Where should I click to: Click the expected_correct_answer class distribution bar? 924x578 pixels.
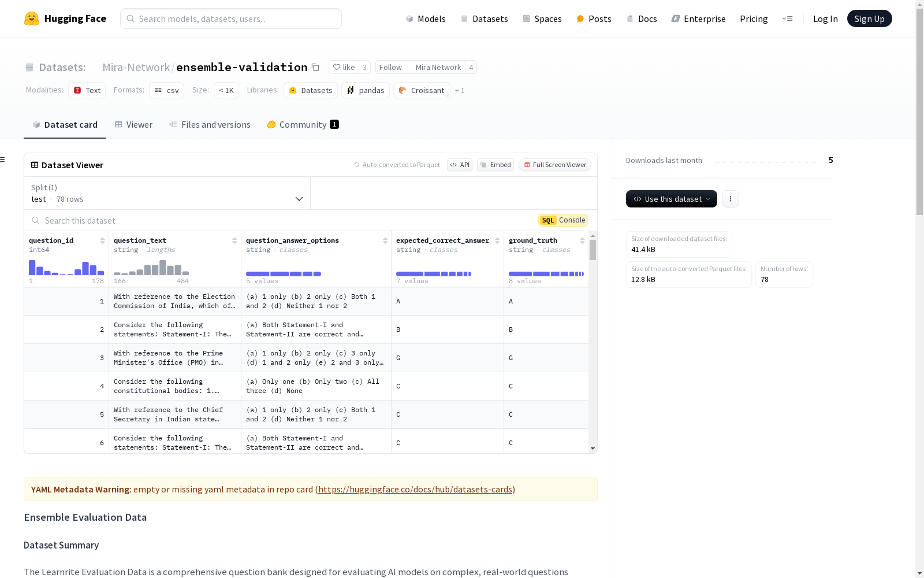pyautogui.click(x=434, y=274)
